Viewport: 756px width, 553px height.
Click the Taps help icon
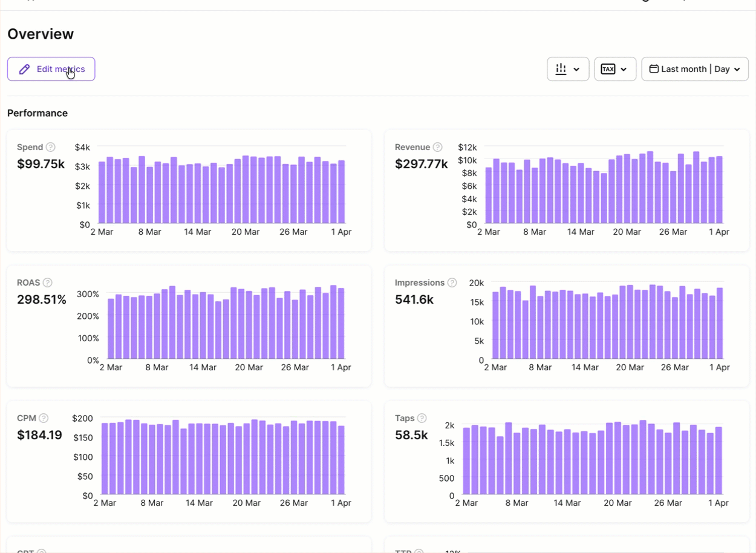[422, 418]
